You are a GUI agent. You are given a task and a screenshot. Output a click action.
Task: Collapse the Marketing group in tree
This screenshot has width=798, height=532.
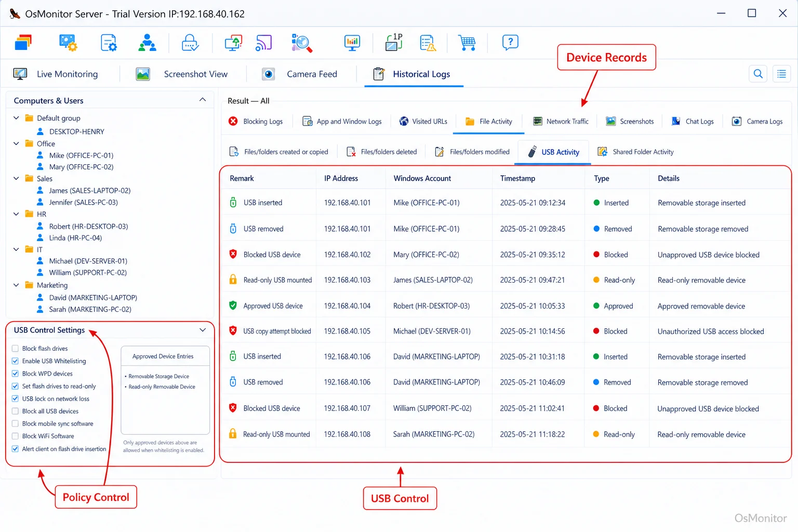[x=16, y=285]
